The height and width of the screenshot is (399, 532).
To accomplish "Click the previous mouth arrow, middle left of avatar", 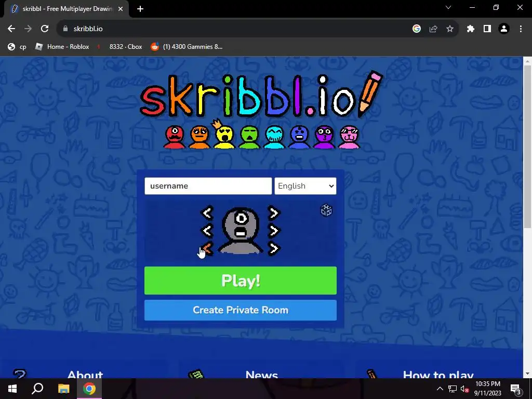I will point(207,231).
